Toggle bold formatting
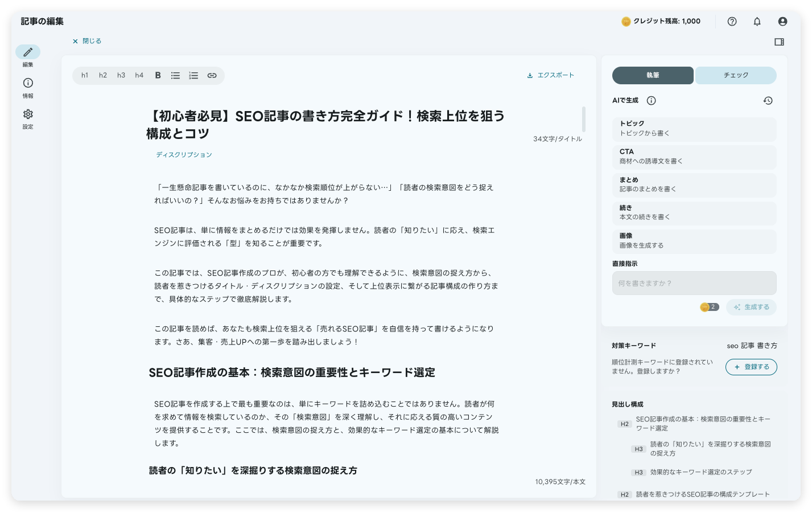 pos(158,75)
